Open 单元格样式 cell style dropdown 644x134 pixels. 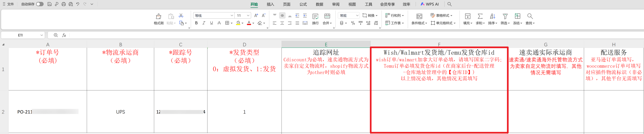pos(443,23)
